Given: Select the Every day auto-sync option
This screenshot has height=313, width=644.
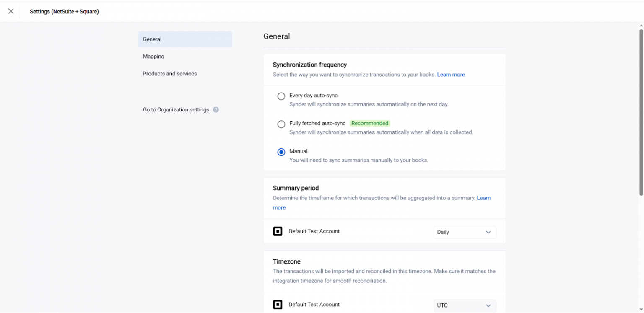Looking at the screenshot, I should (281, 96).
